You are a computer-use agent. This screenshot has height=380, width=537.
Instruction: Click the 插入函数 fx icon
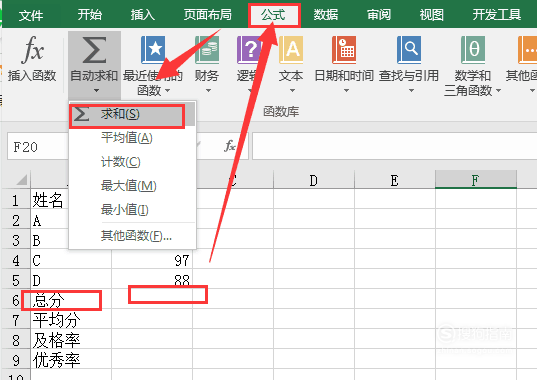[32, 50]
